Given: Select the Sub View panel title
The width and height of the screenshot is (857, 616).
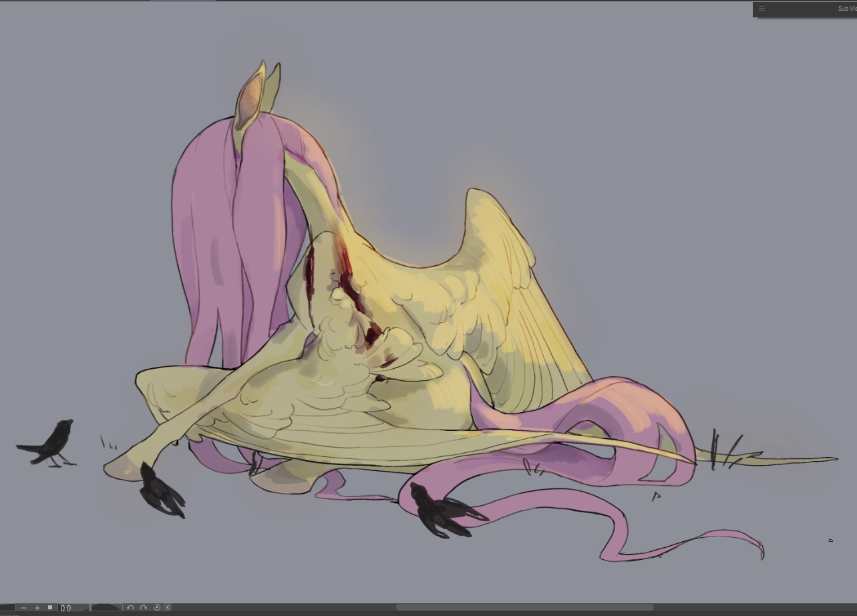Looking at the screenshot, I should click(847, 9).
